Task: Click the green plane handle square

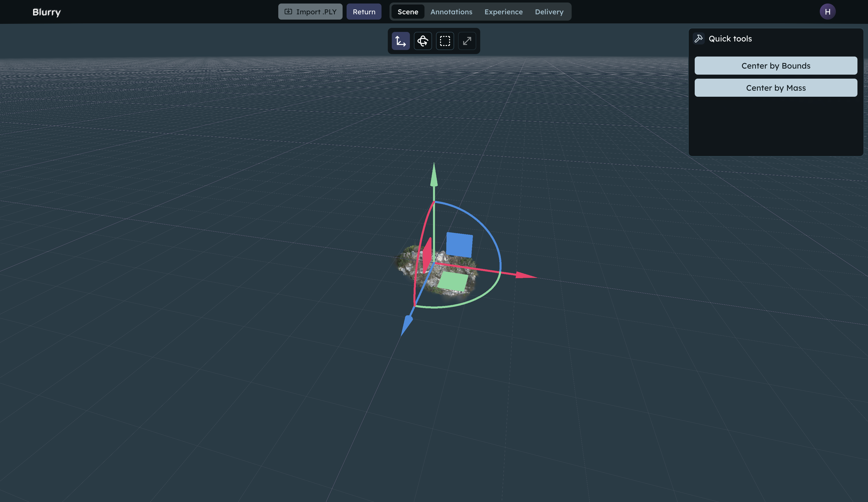Action: [x=453, y=281]
